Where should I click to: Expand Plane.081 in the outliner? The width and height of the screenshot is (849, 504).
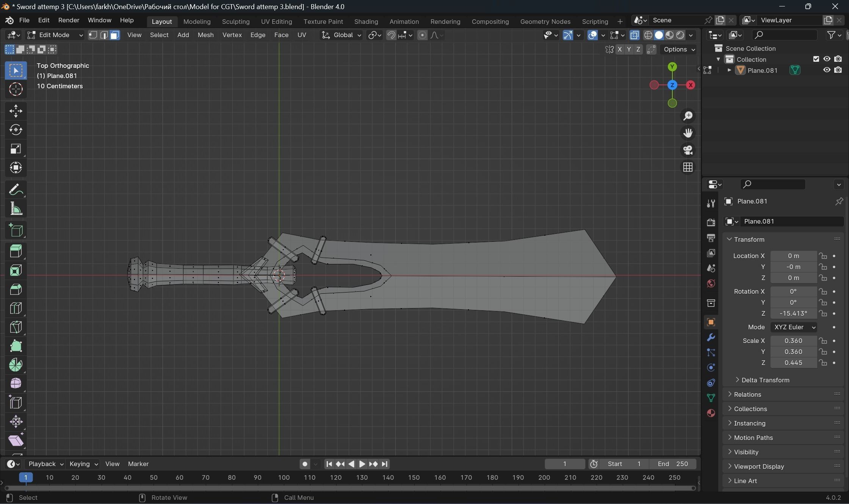[x=729, y=70]
